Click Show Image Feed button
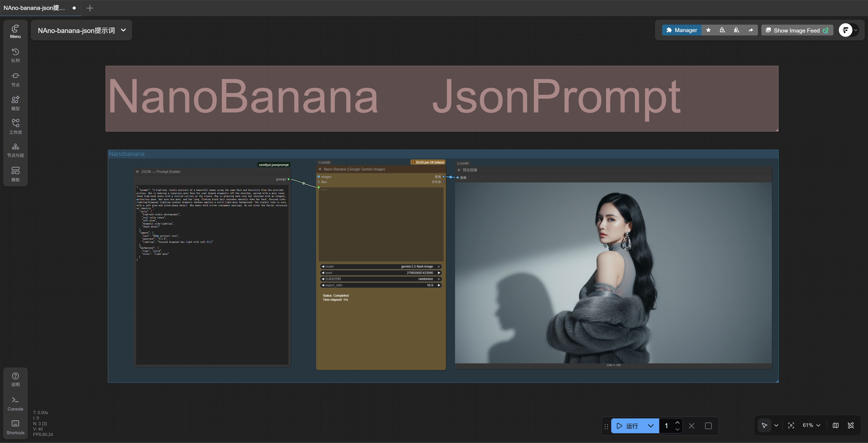This screenshot has height=443, width=868. tap(797, 30)
